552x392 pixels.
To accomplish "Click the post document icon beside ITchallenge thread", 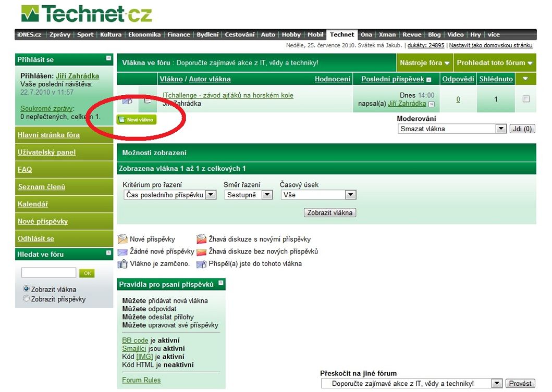I will click(x=148, y=100).
